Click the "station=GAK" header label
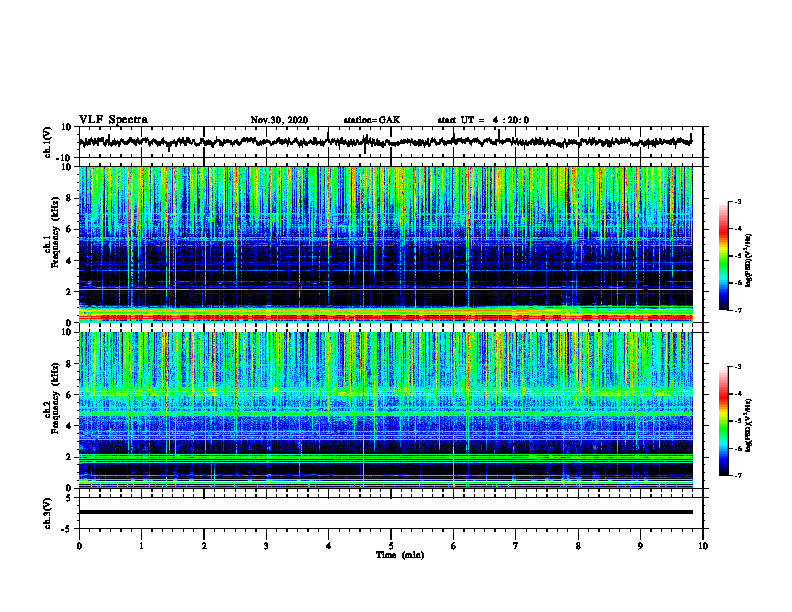Image resolution: width=792 pixels, height=612 pixels. point(372,120)
